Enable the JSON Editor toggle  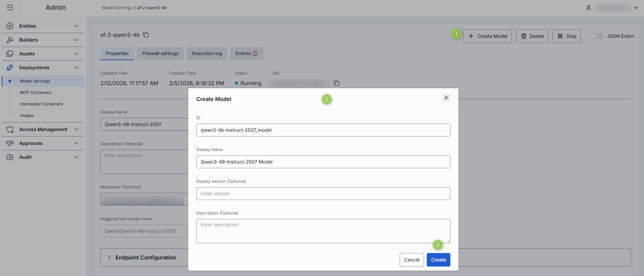tap(597, 36)
